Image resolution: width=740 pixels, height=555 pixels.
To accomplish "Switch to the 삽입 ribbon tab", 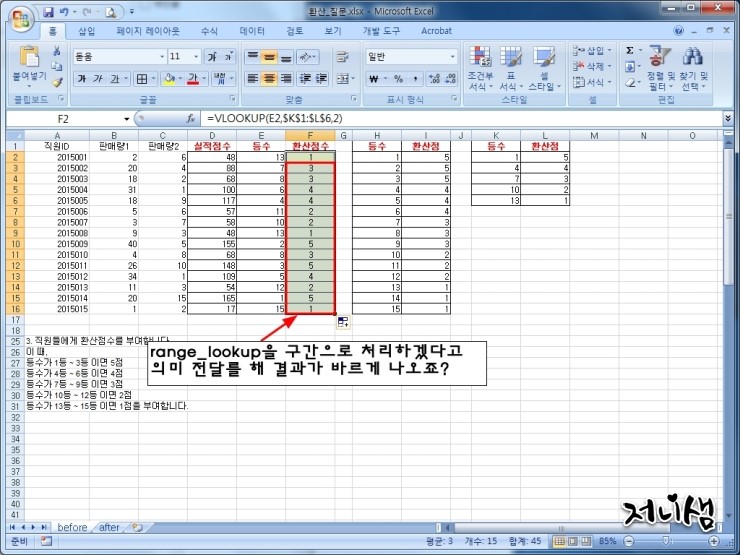I will coord(86,31).
